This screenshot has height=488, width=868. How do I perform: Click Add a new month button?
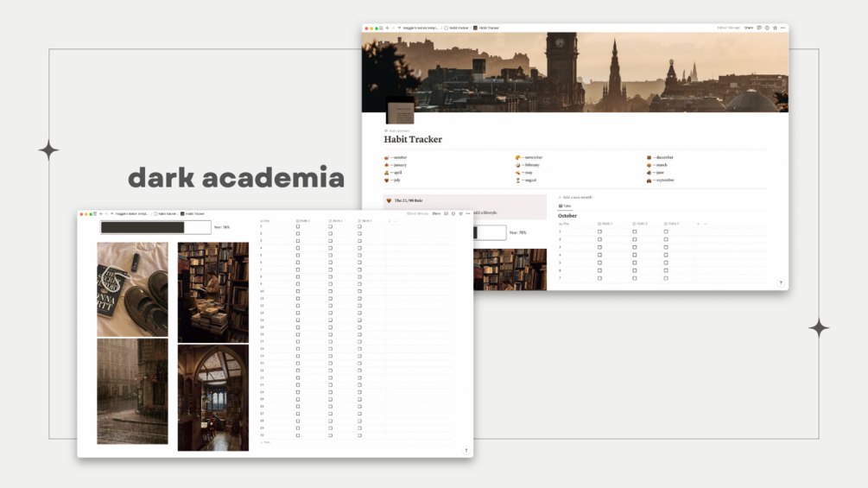point(575,197)
